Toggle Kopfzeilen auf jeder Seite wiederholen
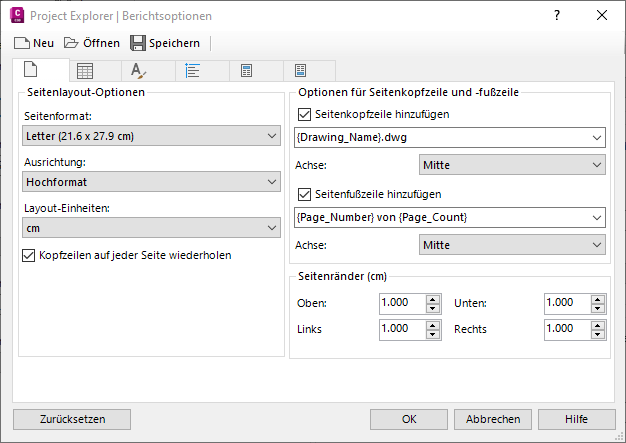 (28, 255)
